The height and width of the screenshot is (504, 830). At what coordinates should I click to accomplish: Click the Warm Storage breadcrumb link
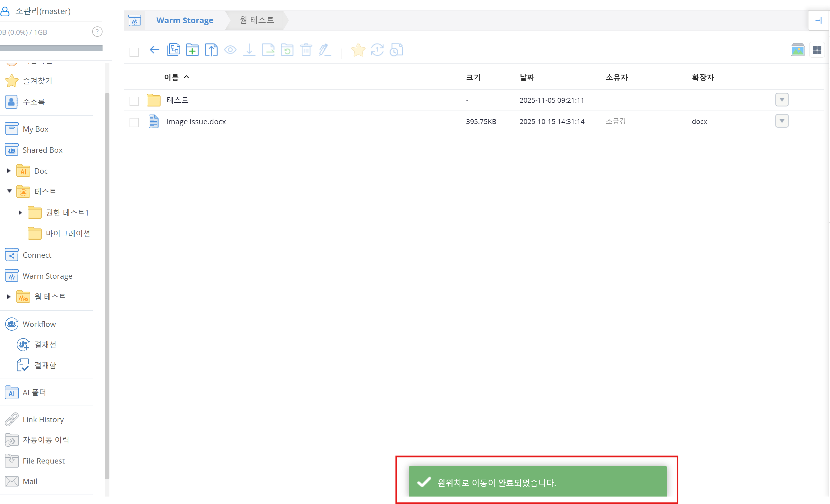[185, 20]
